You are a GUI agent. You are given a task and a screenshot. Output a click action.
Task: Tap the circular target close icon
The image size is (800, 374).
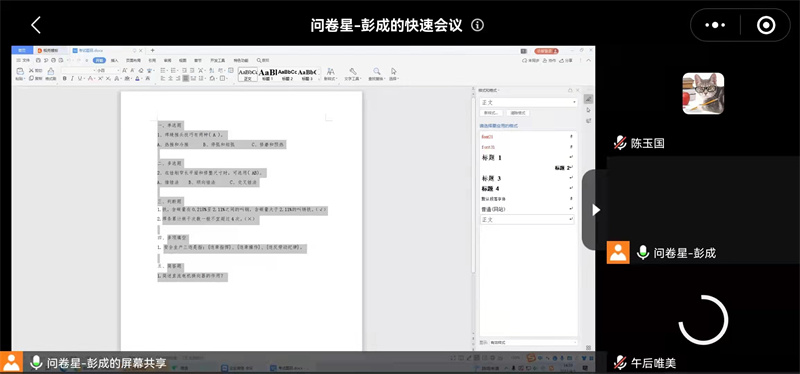point(766,25)
